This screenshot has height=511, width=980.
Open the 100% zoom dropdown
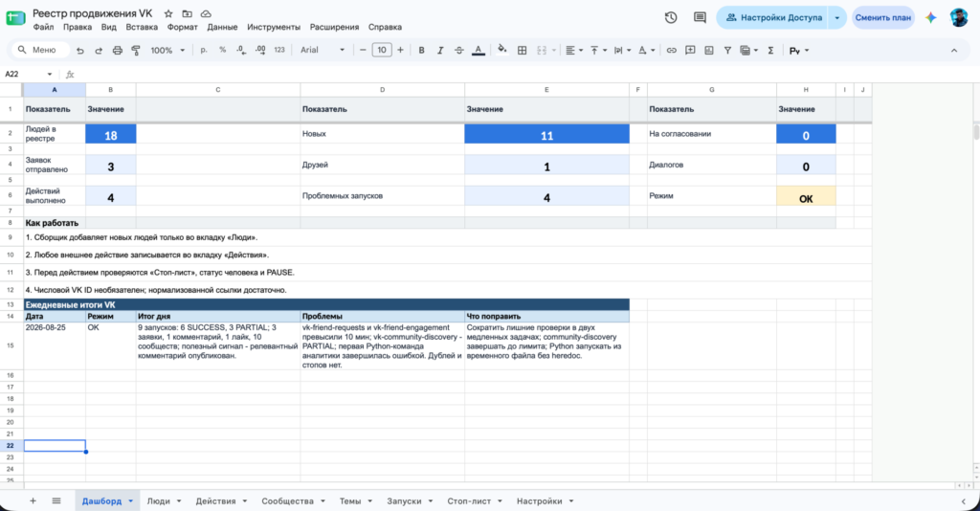tap(167, 50)
